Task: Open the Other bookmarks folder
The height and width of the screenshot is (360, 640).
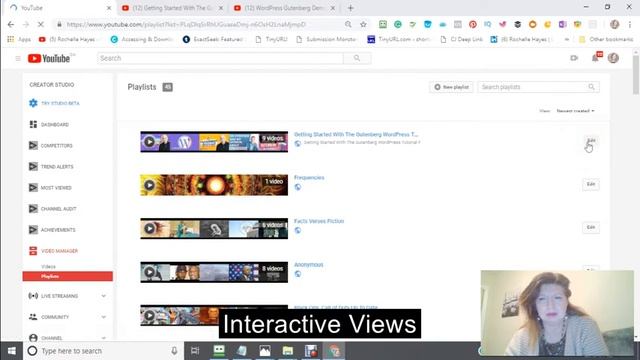Action: pyautogui.click(x=606, y=39)
